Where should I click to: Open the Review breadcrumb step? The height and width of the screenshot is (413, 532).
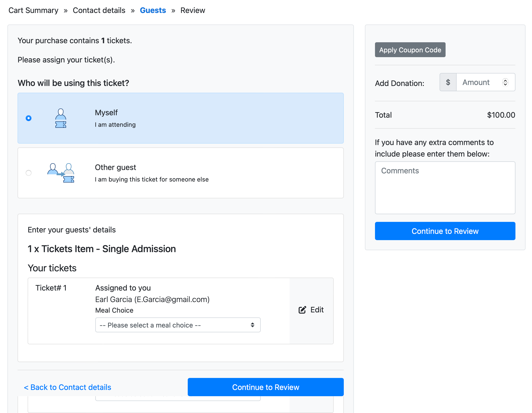(x=193, y=10)
